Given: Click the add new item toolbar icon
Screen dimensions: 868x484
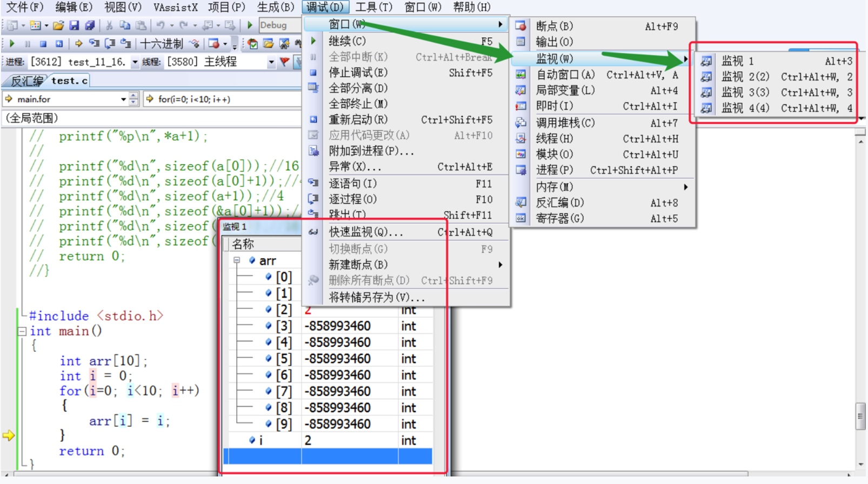Looking at the screenshot, I should (x=36, y=25).
